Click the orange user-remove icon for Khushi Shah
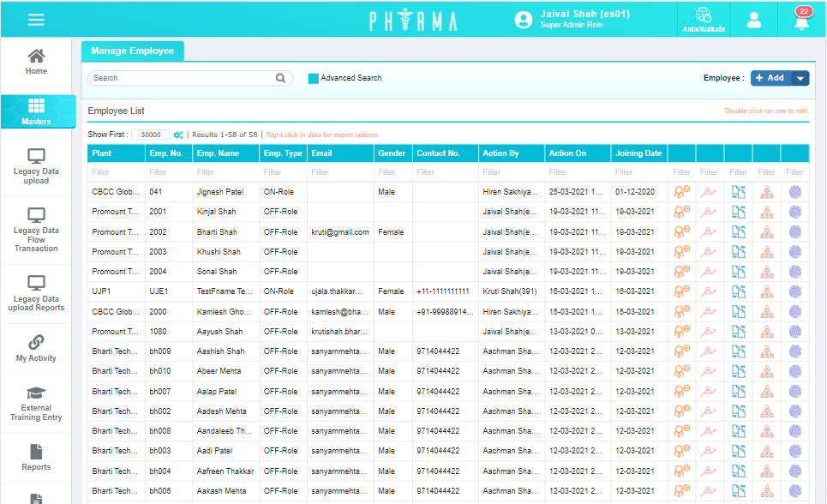 click(681, 252)
